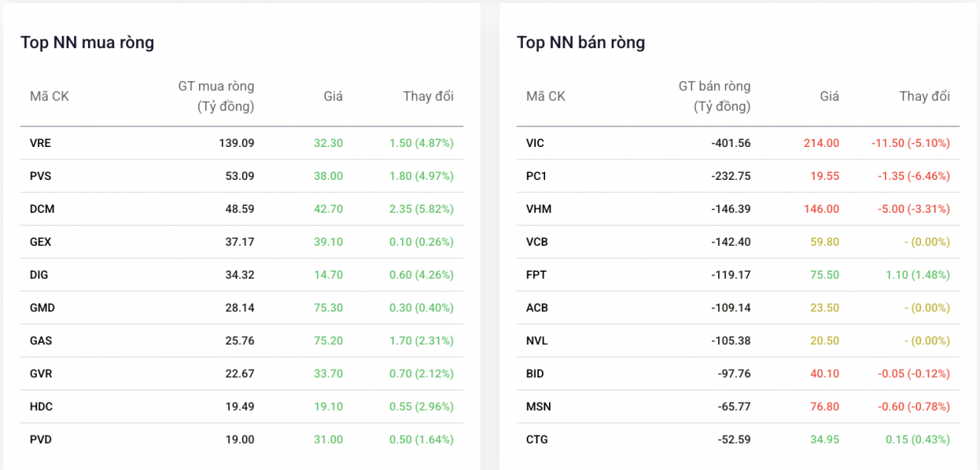980x470 pixels.
Task: Sort by GT bán ròng column header
Action: click(x=714, y=96)
